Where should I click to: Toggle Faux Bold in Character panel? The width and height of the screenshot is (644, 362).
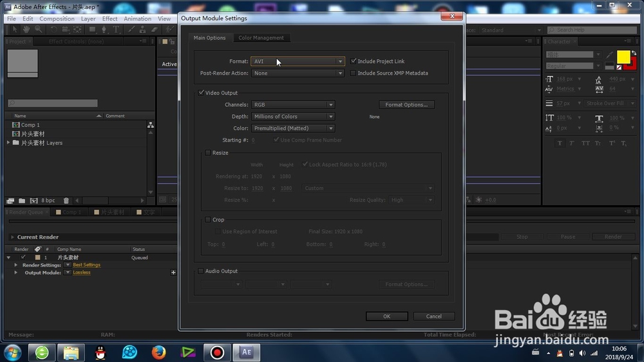[560, 143]
